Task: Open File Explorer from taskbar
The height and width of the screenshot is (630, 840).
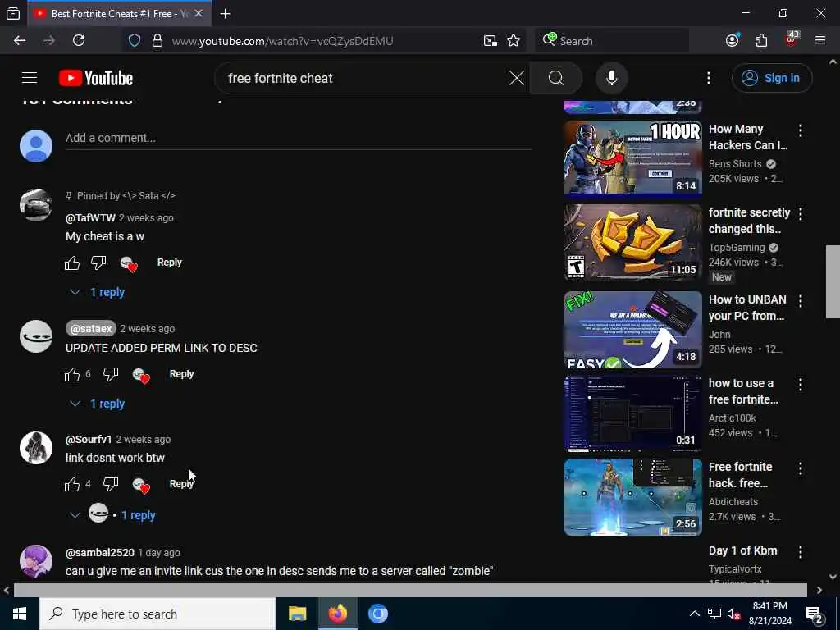Action: coord(297,614)
